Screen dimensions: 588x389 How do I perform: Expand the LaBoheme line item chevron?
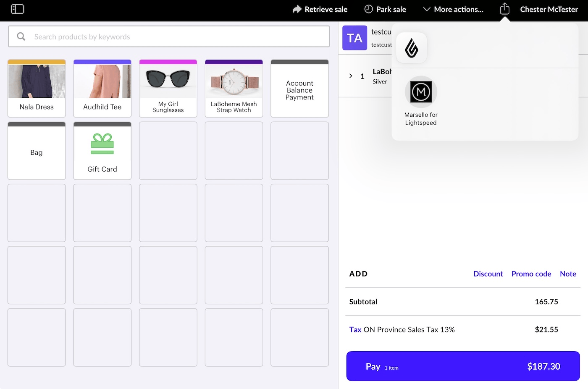(351, 76)
